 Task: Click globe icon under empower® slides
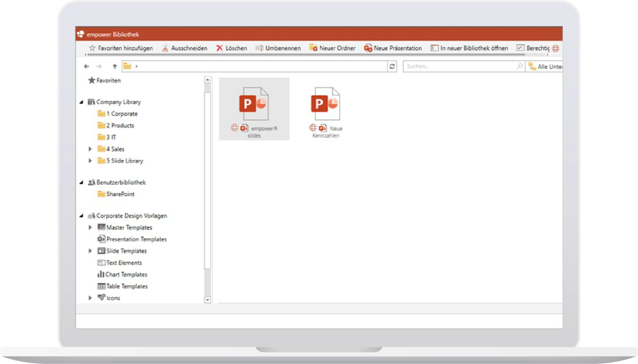tap(234, 128)
